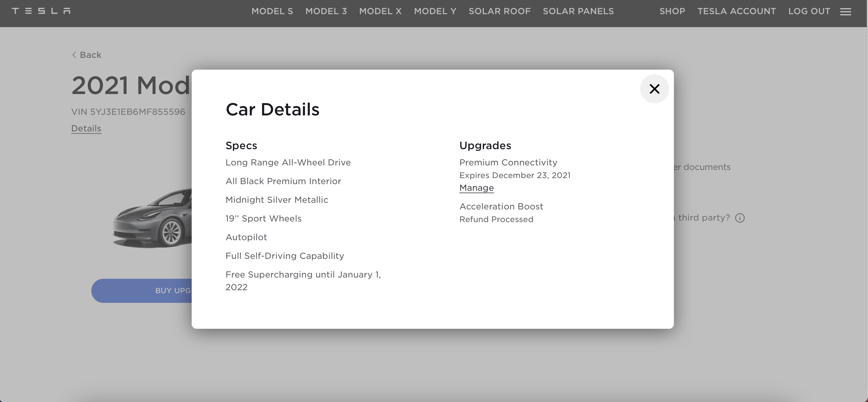Navigate to Model X page
Screen dimensions: 868x402
[x=380, y=11]
